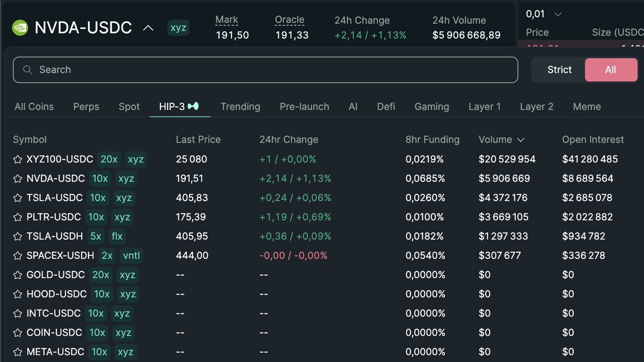Image resolution: width=644 pixels, height=362 pixels.
Task: Select the PLTR-USDC symbol
Action: [x=54, y=217]
